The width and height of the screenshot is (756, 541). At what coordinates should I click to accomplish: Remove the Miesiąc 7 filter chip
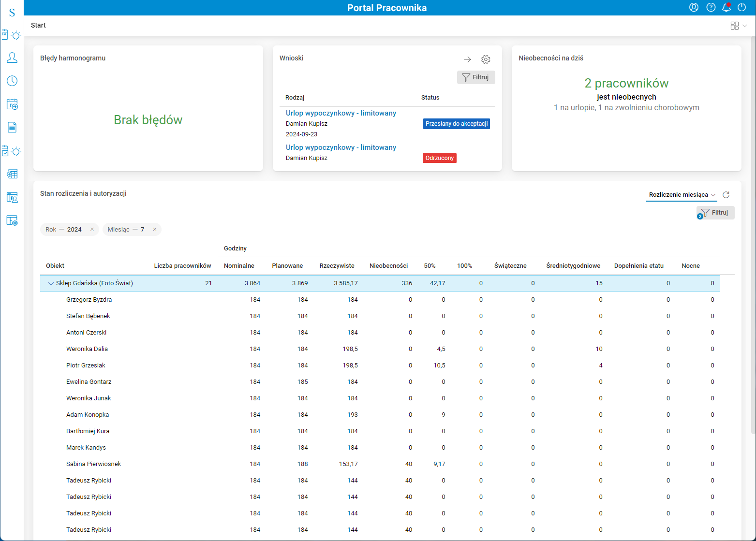tap(154, 230)
